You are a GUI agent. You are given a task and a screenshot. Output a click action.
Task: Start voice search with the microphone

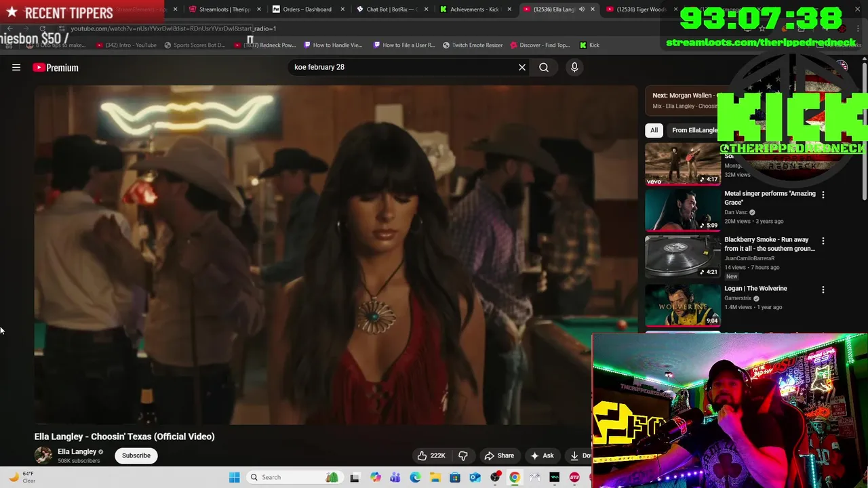coord(574,67)
